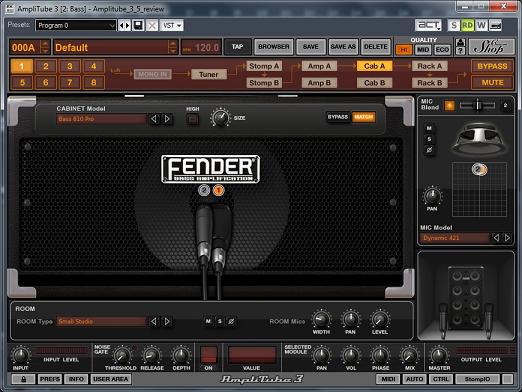The height and width of the screenshot is (392, 522).
Task: Click the lock icon next to the Shop
Action: pos(461,42)
